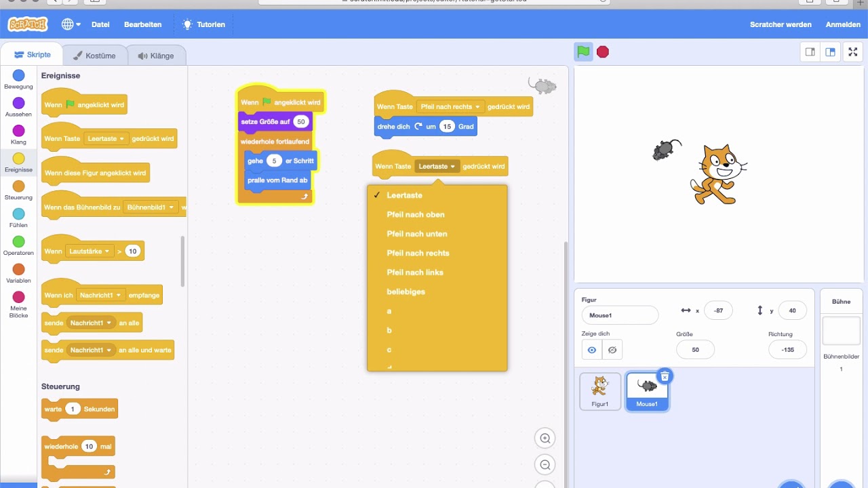Screen dimensions: 868x488
Task: Open Nachricht1 dropdown in empfange block
Action: pyautogui.click(x=101, y=296)
